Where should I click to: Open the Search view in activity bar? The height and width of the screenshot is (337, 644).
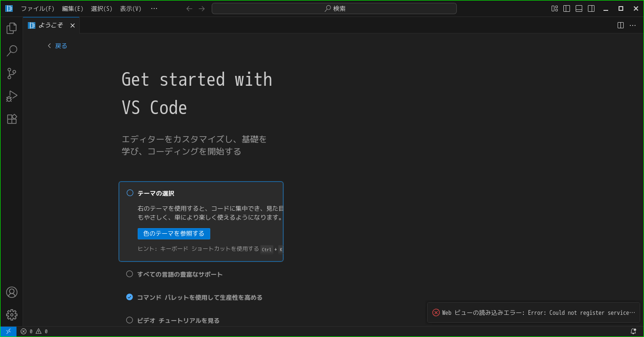pyautogui.click(x=12, y=51)
